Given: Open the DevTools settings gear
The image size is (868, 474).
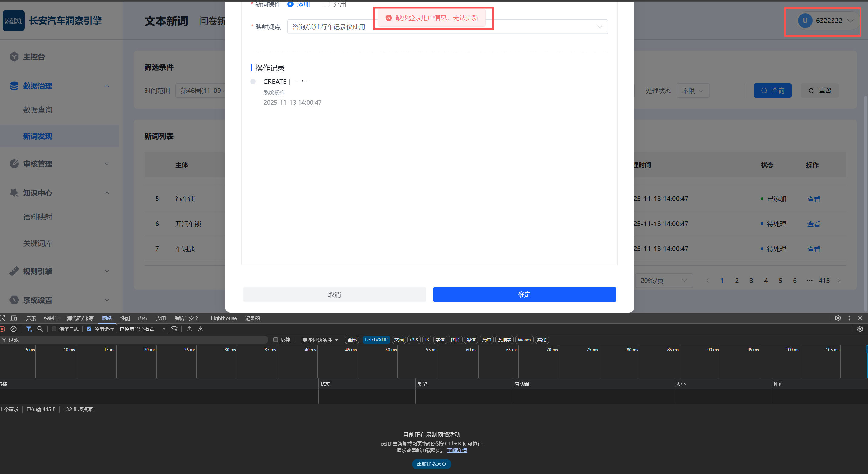Looking at the screenshot, I should (838, 318).
